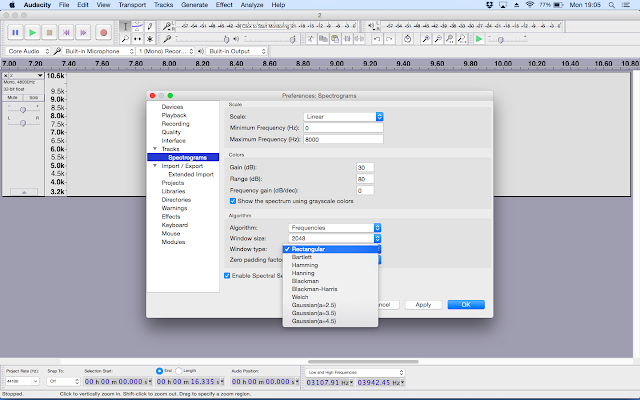The height and width of the screenshot is (400, 640).
Task: Click the Fit Project zoom icon
Action: point(462,39)
